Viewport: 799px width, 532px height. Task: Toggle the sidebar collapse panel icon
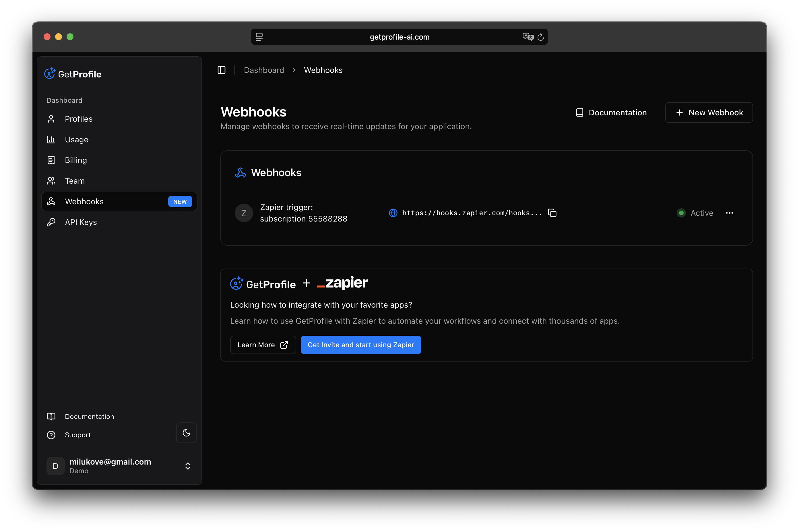(x=222, y=70)
